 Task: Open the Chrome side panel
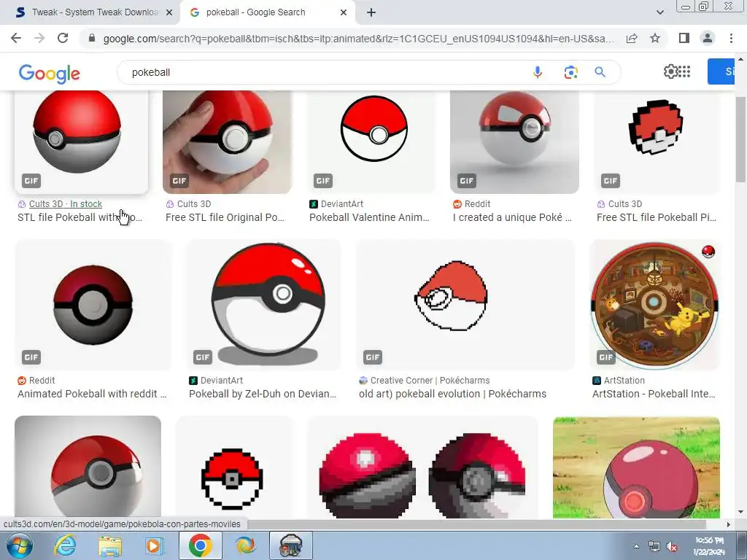684,38
